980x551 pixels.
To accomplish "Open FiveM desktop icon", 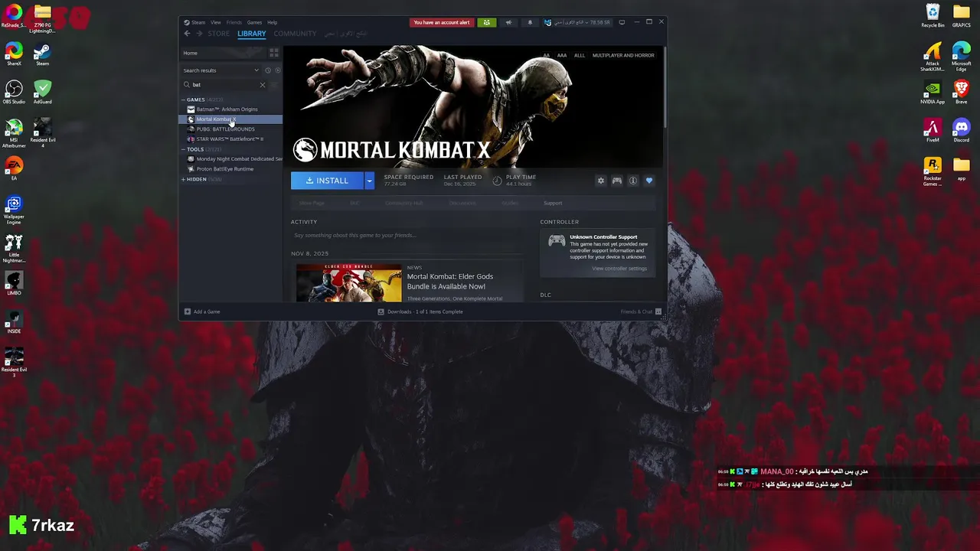I will 933,130.
